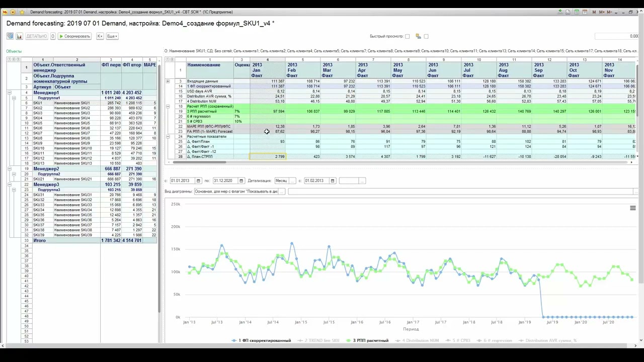Click the Сформировать button
The height and width of the screenshot is (362, 644).
point(74,36)
